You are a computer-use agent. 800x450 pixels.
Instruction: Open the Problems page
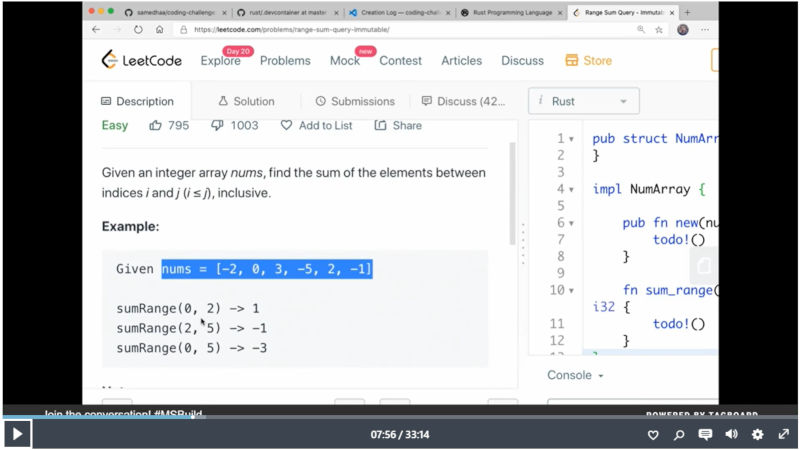coord(285,60)
